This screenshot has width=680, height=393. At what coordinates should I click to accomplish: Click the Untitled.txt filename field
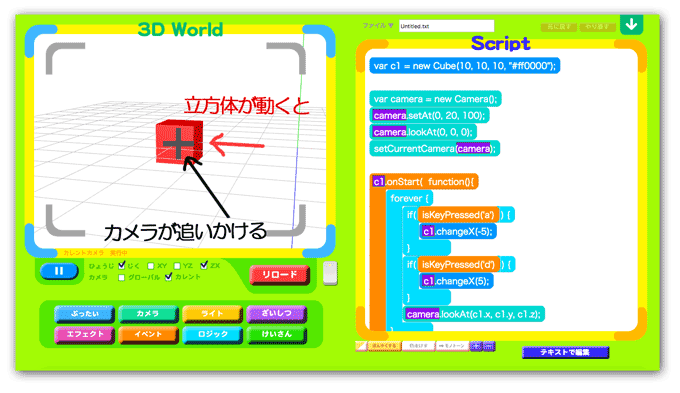click(446, 26)
